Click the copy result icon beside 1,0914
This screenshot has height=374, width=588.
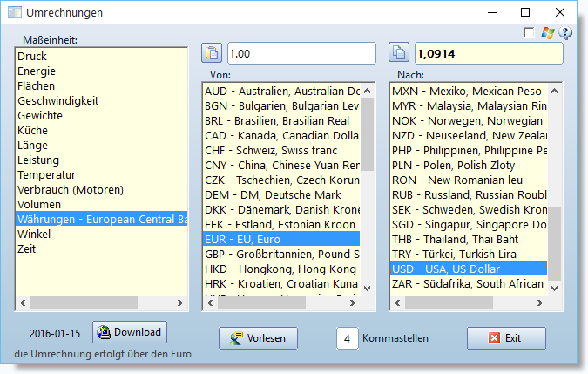click(x=399, y=53)
